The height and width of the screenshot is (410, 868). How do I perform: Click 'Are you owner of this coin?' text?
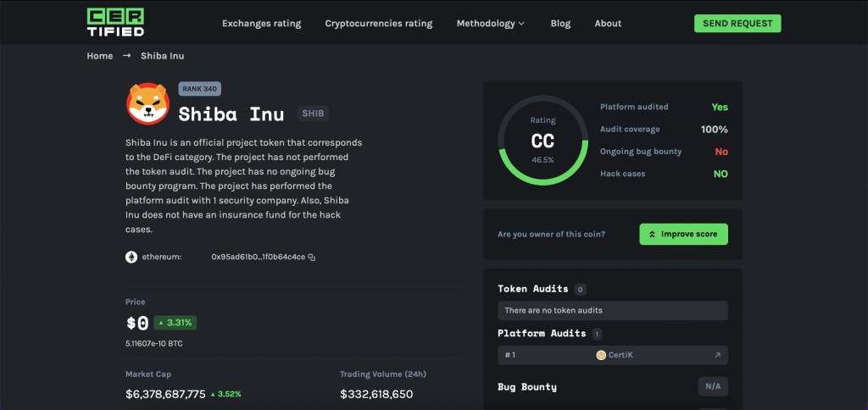551,234
